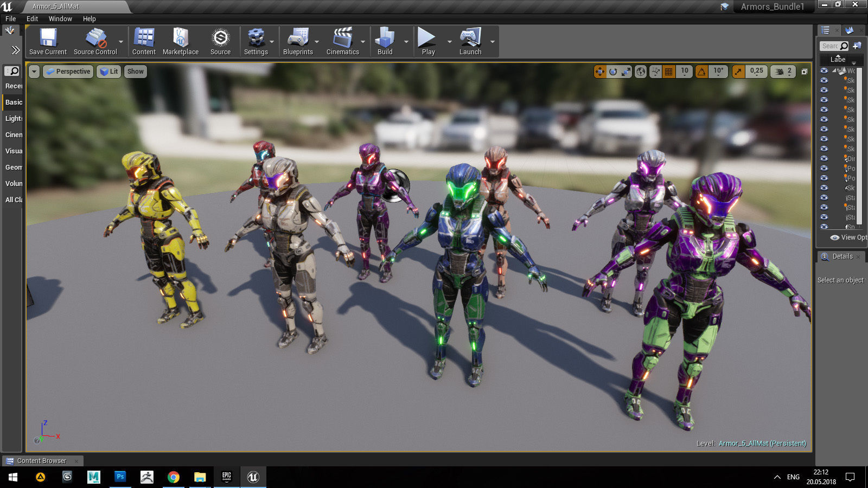
Task: Open Maya from the taskbar
Action: click(93, 477)
